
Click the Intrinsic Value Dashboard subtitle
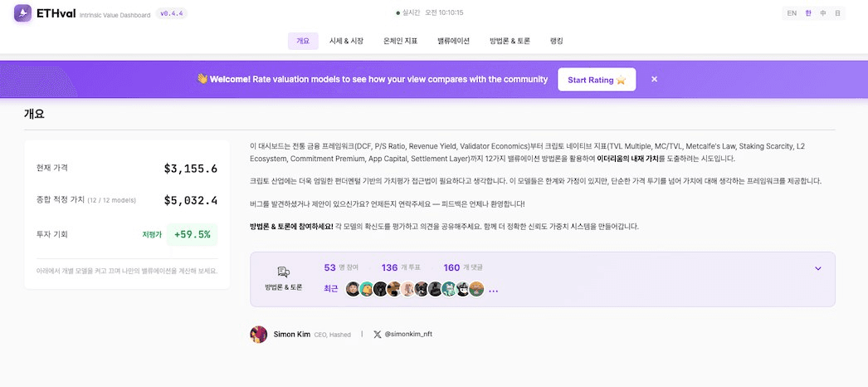coord(115,16)
